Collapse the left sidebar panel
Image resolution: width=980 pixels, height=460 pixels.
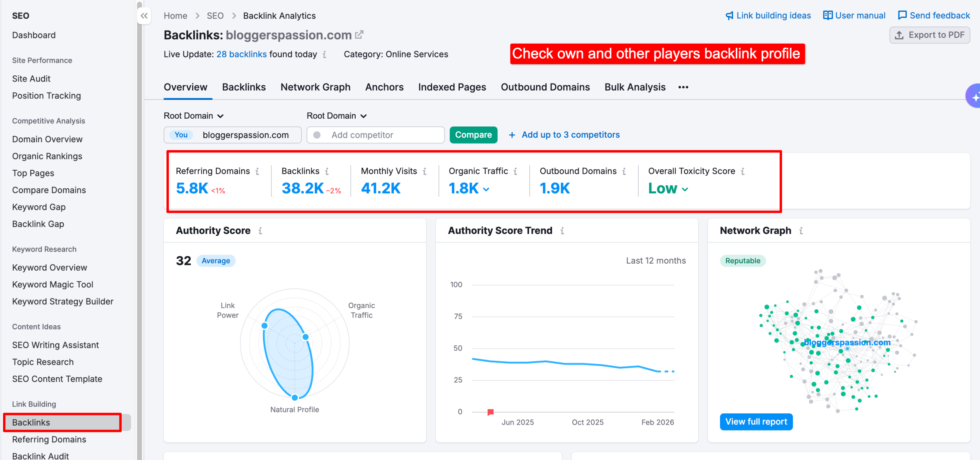tap(144, 16)
